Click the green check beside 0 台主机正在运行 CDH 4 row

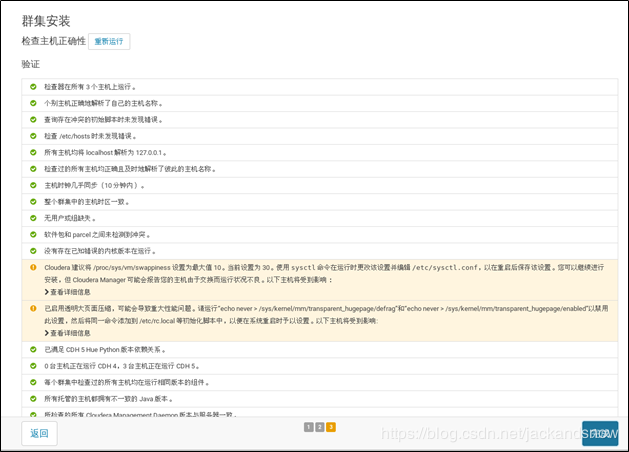coord(33,366)
